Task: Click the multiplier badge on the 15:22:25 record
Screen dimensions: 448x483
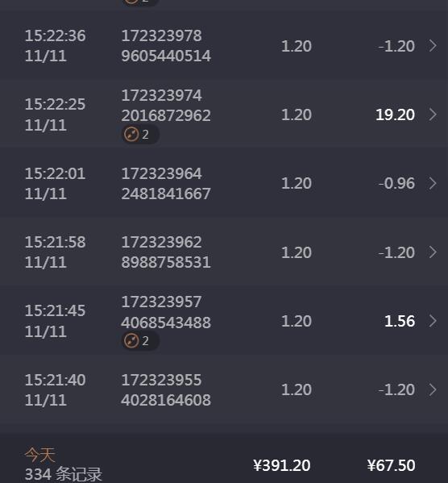Action: coord(140,135)
